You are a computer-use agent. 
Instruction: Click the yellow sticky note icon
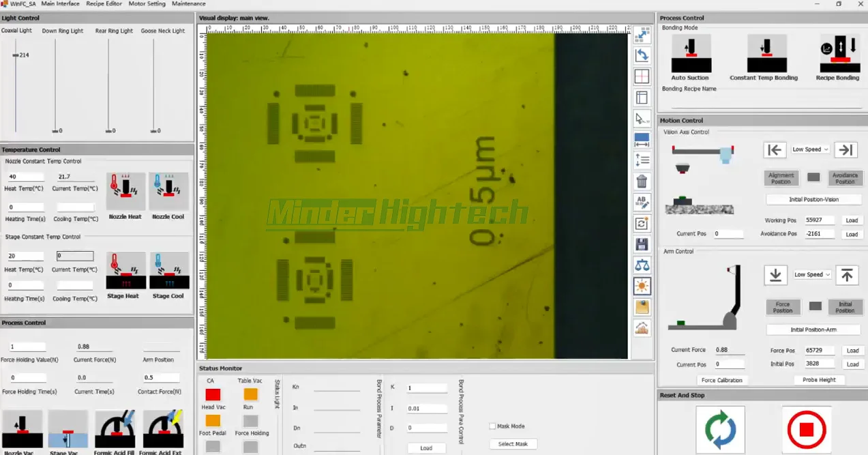pos(642,307)
